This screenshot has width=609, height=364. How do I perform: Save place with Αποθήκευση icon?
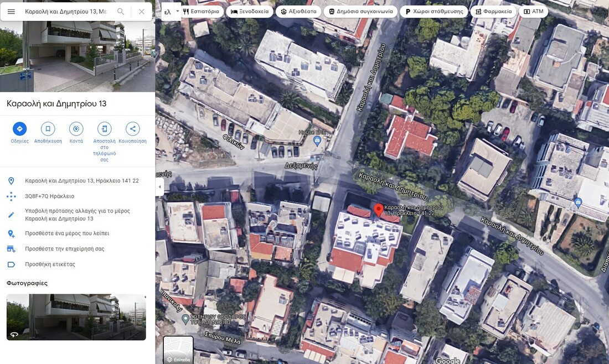pyautogui.click(x=48, y=129)
